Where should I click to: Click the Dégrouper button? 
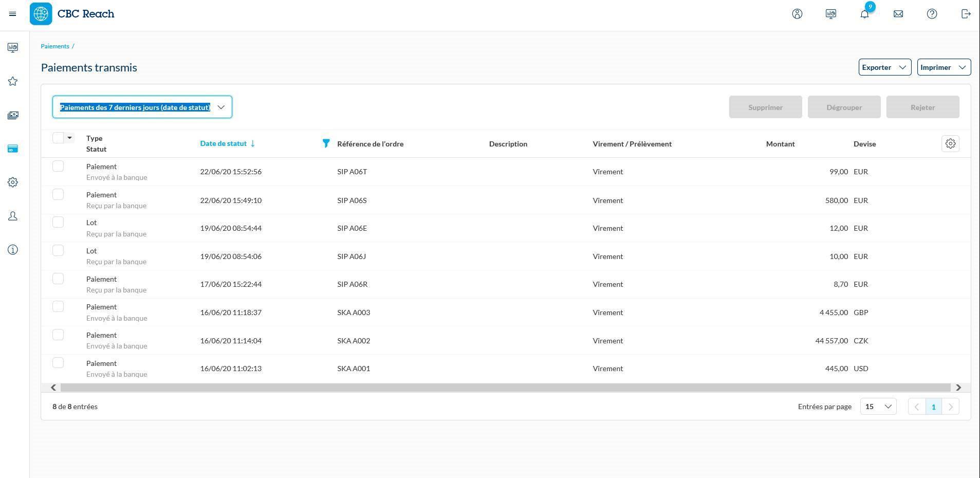click(x=844, y=107)
